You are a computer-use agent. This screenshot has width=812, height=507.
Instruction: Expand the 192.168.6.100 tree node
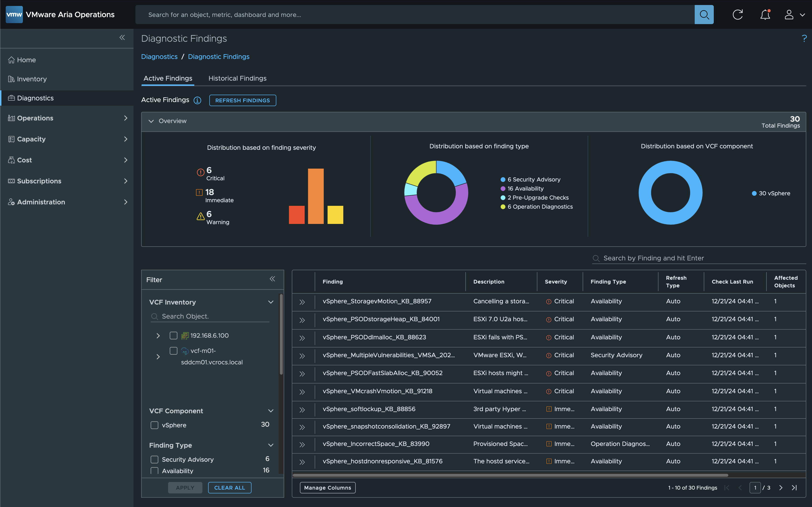pos(158,336)
